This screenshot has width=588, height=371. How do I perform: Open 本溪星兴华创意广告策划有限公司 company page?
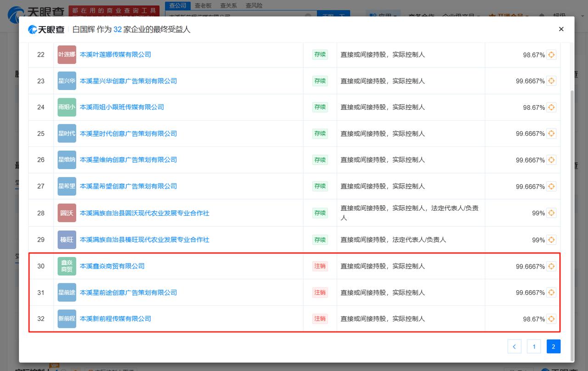(128, 81)
